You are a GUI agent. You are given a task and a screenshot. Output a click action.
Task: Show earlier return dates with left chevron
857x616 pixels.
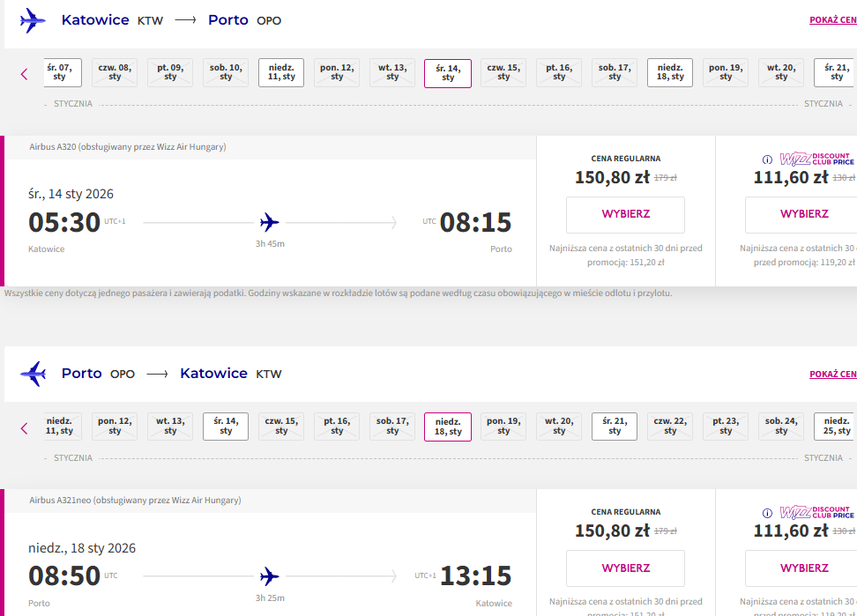24,428
